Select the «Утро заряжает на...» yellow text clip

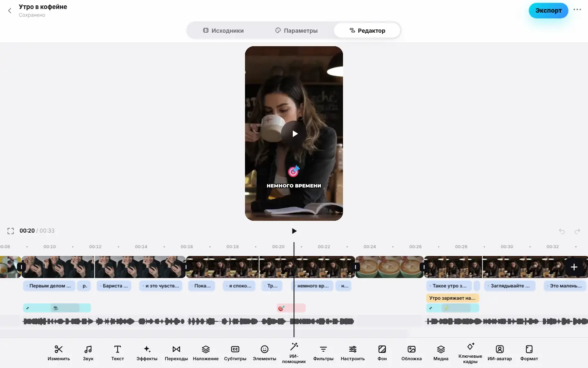tap(452, 298)
